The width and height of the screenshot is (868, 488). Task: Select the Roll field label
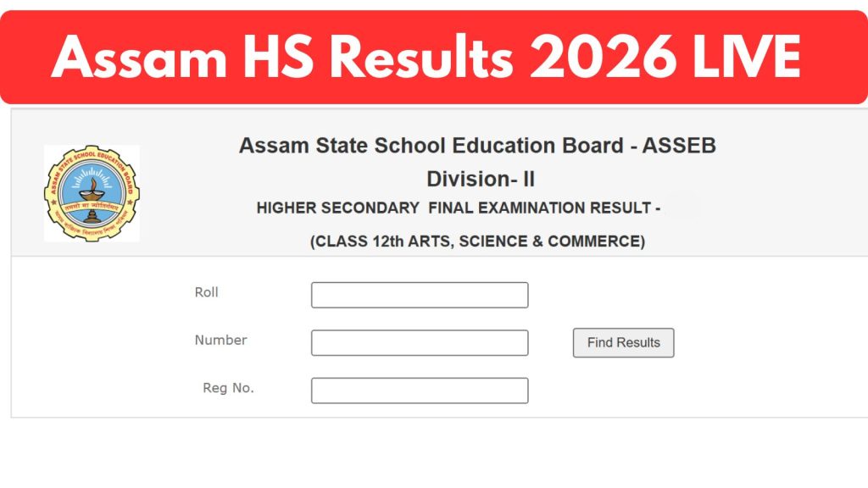pos(207,292)
